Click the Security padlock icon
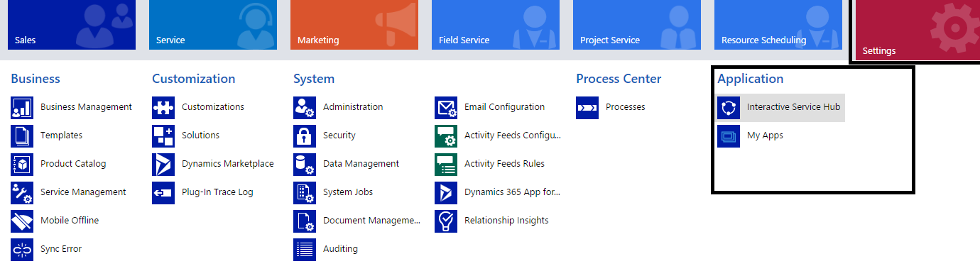 coord(305,135)
